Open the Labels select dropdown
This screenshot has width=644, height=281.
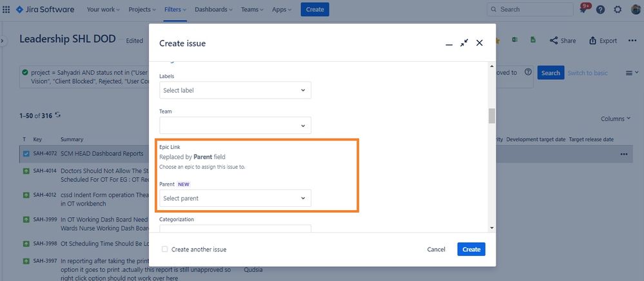[x=235, y=90]
